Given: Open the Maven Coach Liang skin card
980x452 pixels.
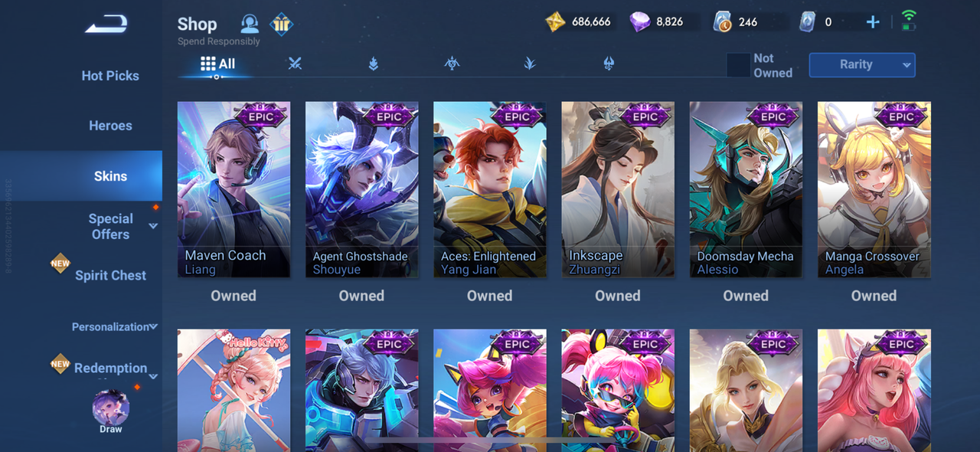Looking at the screenshot, I should tap(234, 189).
